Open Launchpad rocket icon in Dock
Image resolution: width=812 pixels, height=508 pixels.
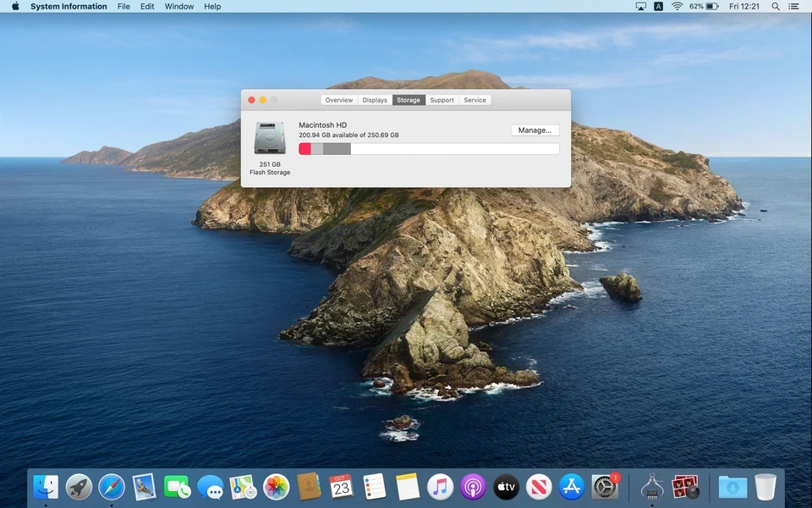coord(79,488)
